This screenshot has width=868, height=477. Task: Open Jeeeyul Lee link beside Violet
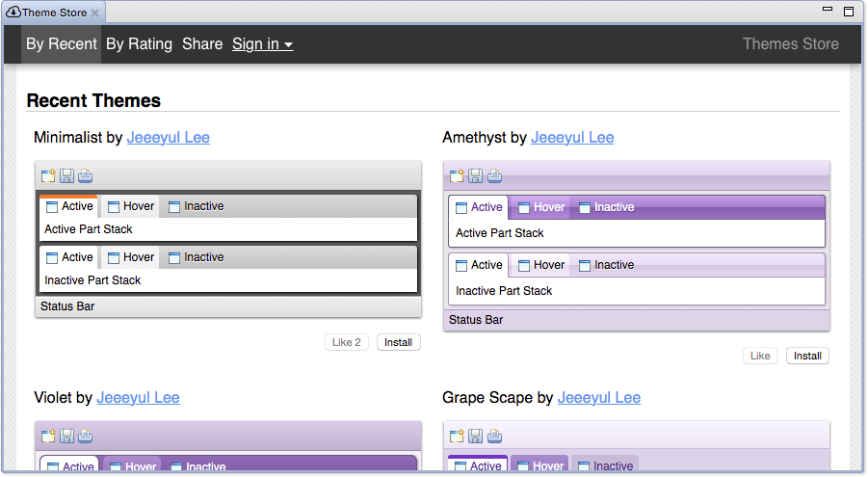point(138,398)
